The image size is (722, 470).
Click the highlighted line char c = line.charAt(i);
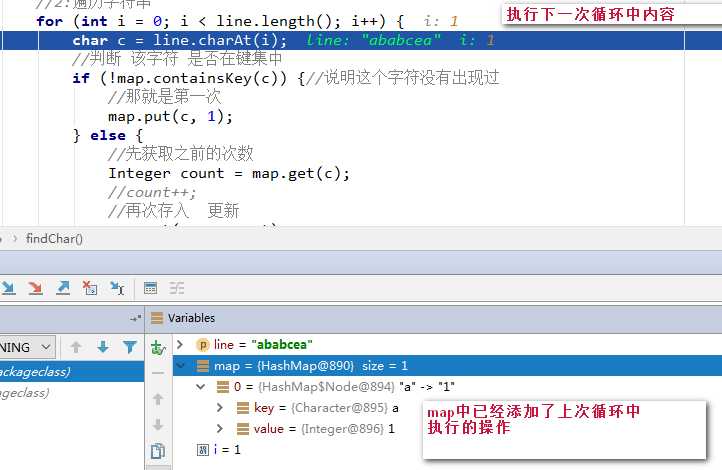[361, 41]
